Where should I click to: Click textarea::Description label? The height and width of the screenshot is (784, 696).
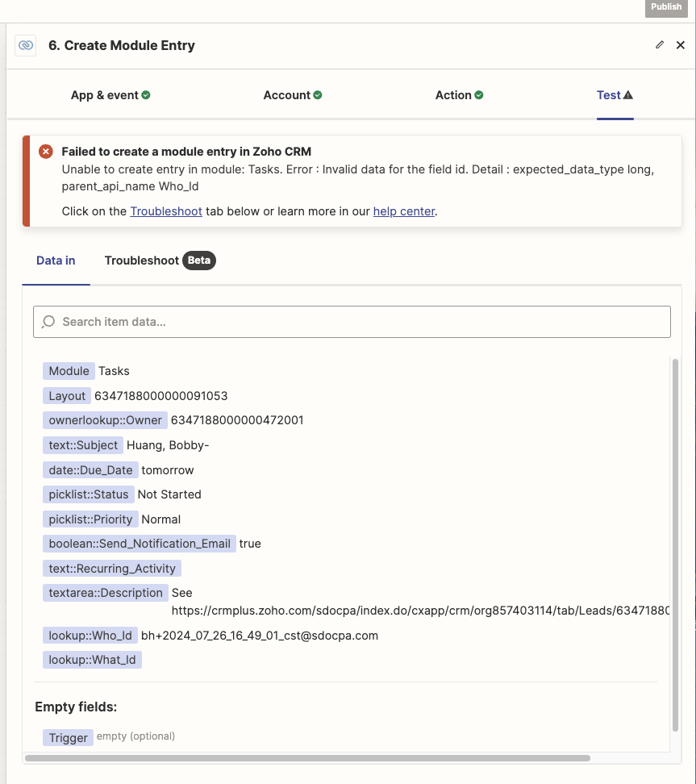106,593
